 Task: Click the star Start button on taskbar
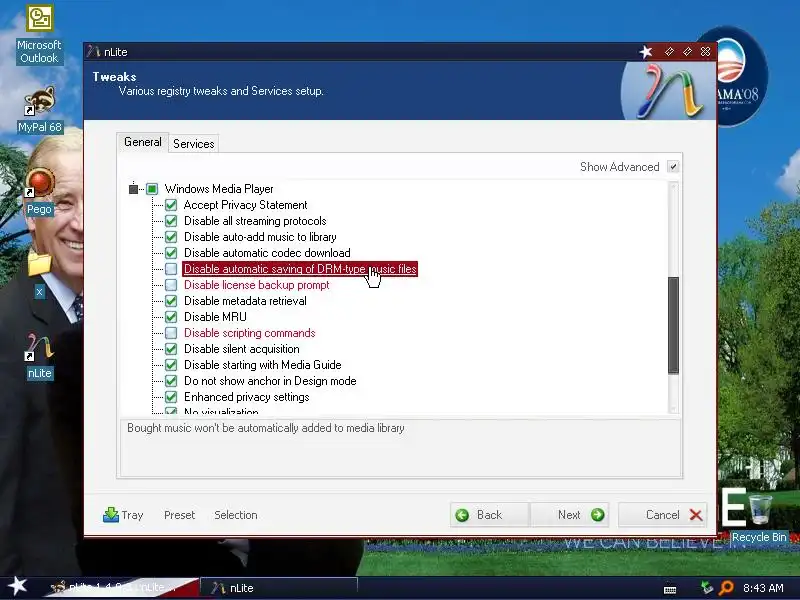point(17,586)
